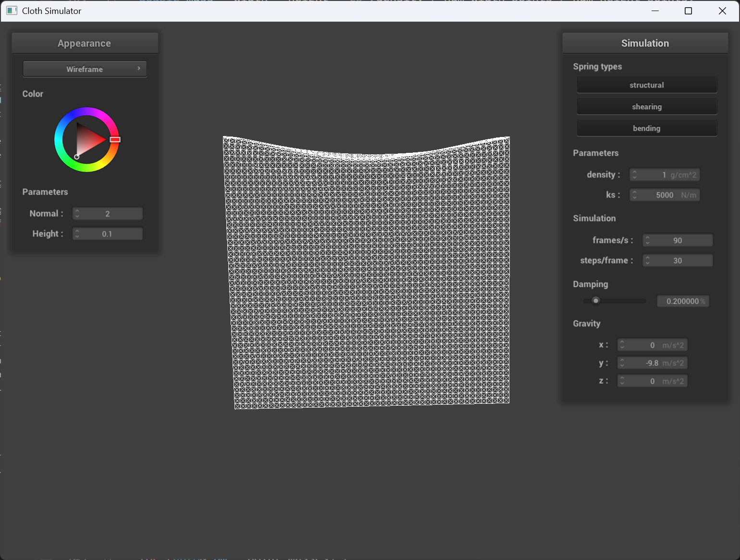This screenshot has height=560, width=740.
Task: Click the frames/s spinner arrows
Action: pos(648,240)
